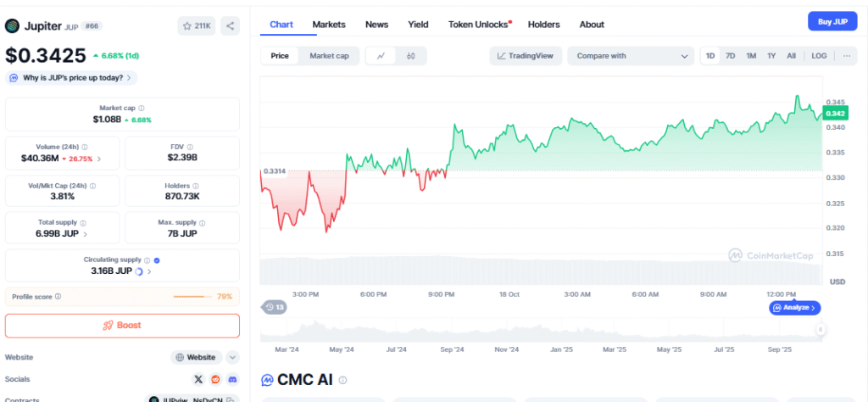The height and width of the screenshot is (402, 868).
Task: Open the Reddit social link
Action: click(x=215, y=379)
